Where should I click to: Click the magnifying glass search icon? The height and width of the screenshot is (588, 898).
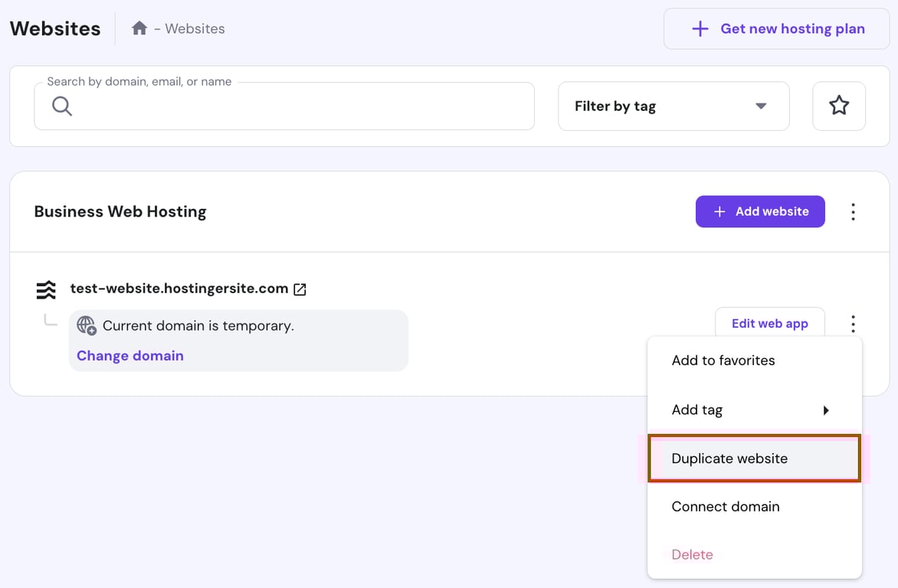coord(61,106)
